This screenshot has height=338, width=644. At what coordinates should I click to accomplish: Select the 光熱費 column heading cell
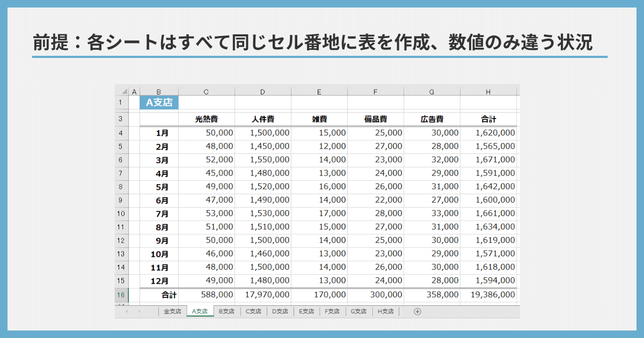(x=207, y=119)
